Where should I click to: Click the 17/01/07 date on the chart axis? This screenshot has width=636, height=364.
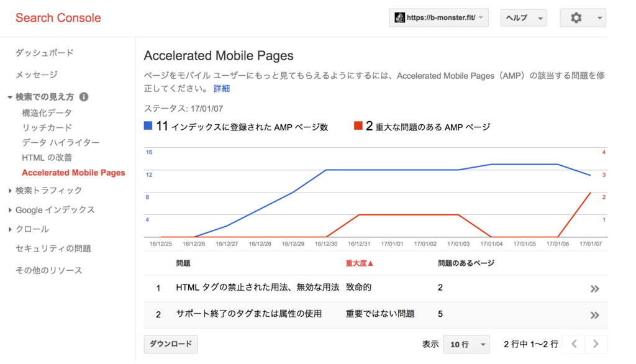591,244
